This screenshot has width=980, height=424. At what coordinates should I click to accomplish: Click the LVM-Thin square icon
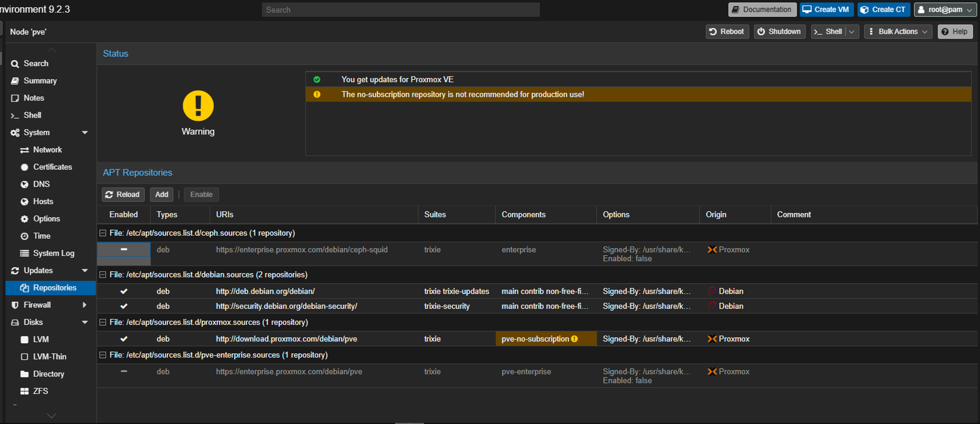24,357
